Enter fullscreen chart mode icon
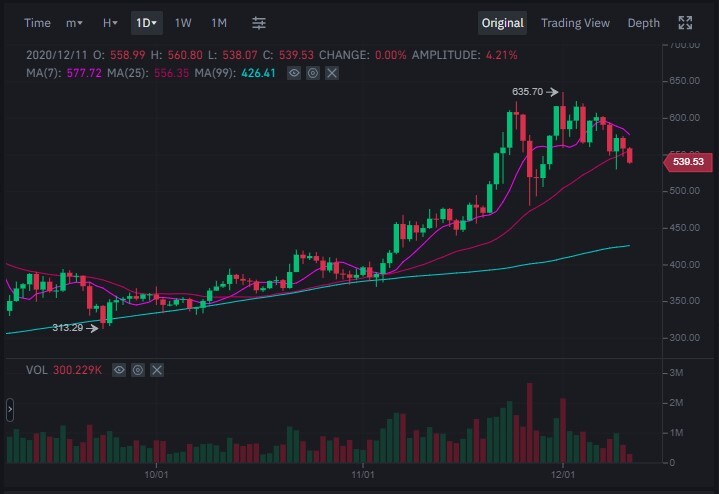The image size is (719, 494). click(x=685, y=23)
